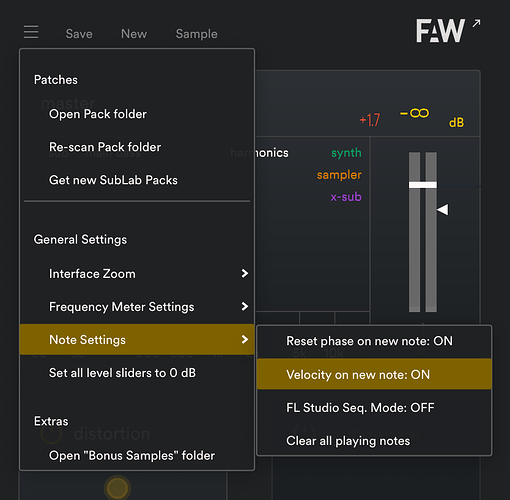Screen dimensions: 510x500
Task: Click the master level slider handle
Action: [x=423, y=185]
